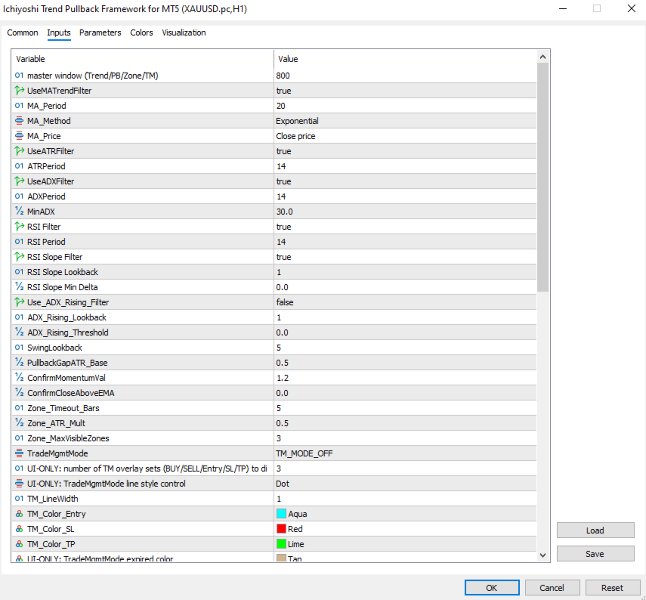
Task: Click the boolean icon beside RSI Filter
Action: (19, 227)
